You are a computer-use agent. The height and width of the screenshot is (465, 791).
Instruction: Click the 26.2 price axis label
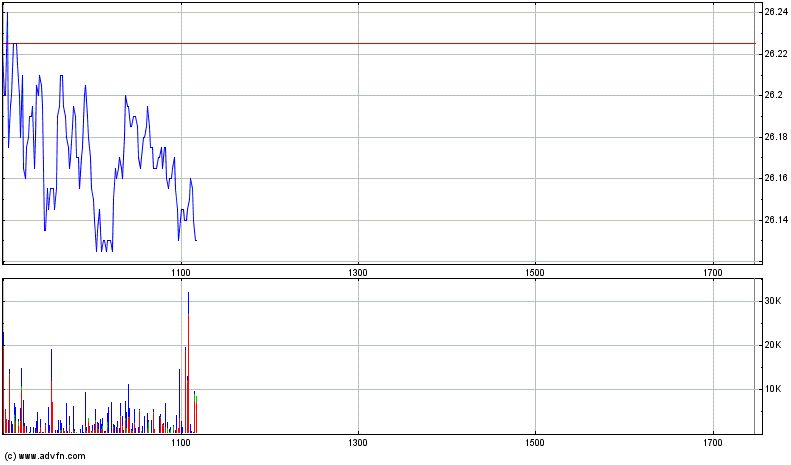click(773, 95)
